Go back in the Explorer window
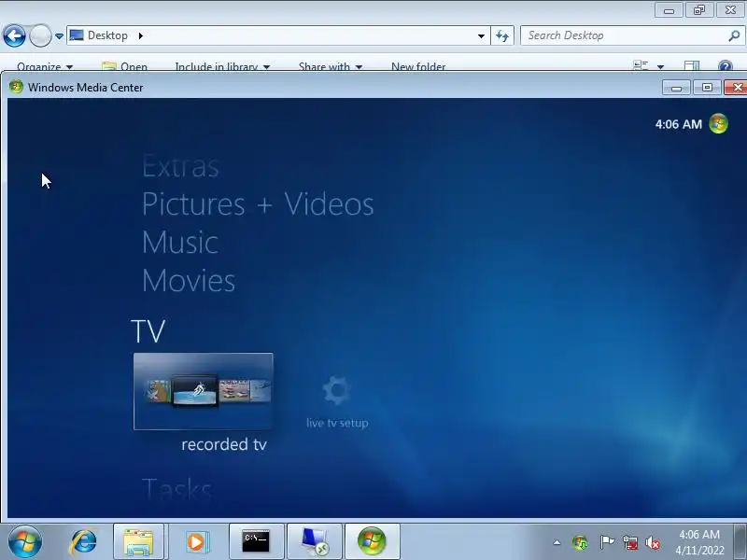This screenshot has height=560, width=747. point(14,35)
